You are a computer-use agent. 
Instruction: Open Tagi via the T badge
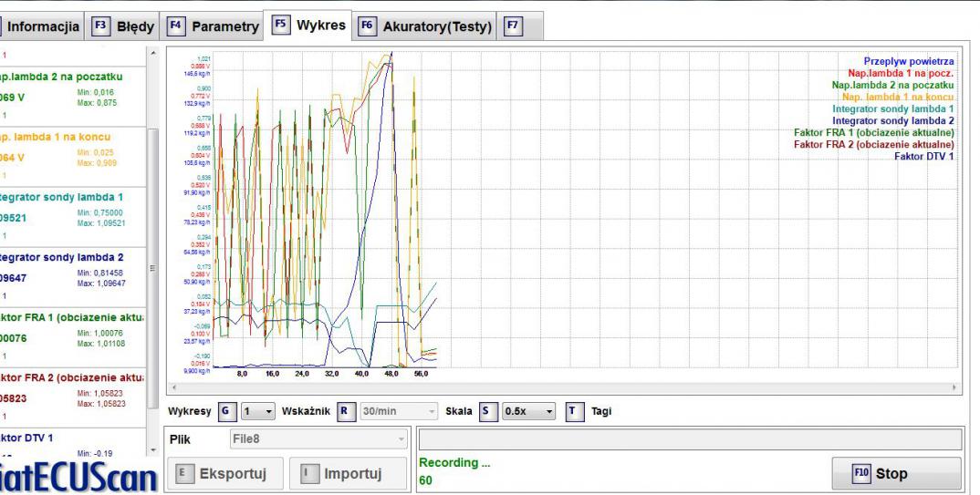[574, 411]
